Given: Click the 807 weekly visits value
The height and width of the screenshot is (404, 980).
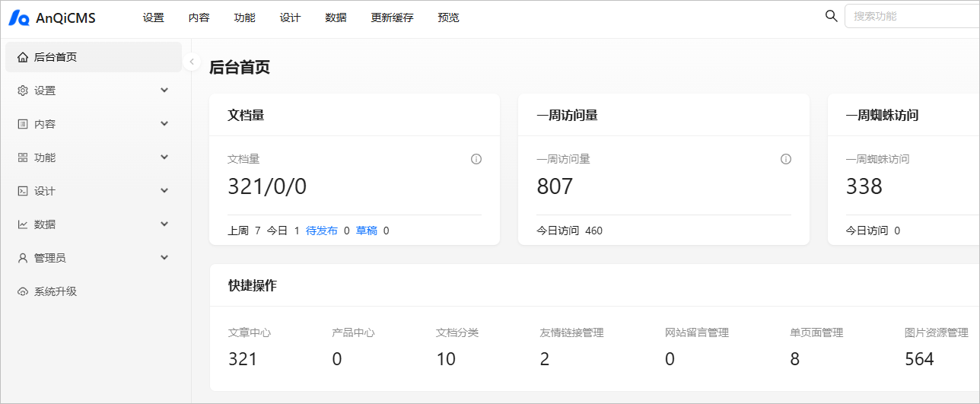Looking at the screenshot, I should point(555,186).
